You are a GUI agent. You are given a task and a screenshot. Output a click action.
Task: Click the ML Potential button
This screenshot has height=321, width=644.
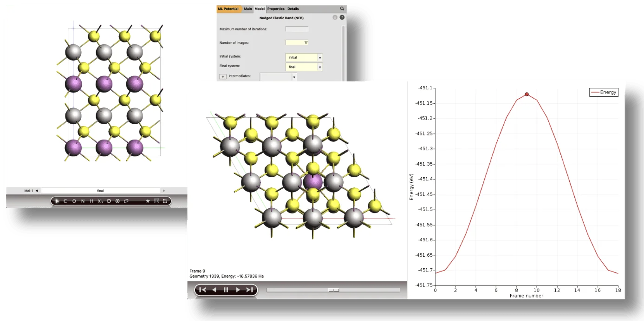[228, 9]
